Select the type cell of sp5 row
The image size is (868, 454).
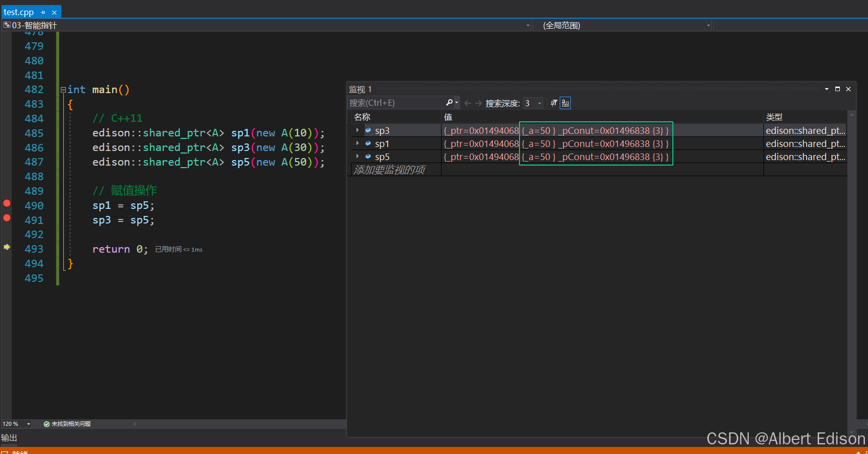click(x=805, y=157)
